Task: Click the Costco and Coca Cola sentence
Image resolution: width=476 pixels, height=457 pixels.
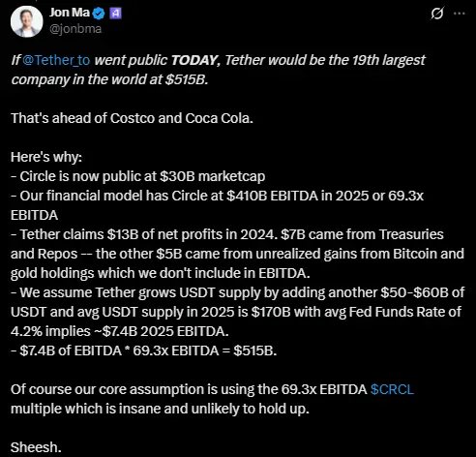Action: pyautogui.click(x=132, y=118)
